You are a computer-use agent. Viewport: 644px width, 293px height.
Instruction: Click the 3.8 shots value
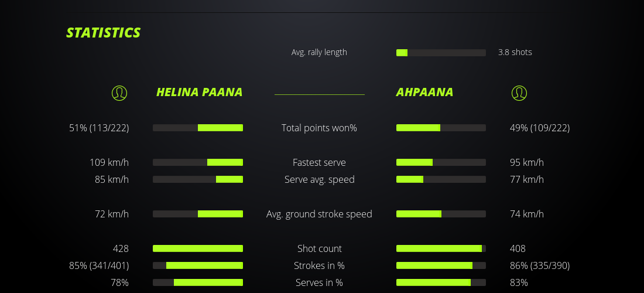click(515, 52)
